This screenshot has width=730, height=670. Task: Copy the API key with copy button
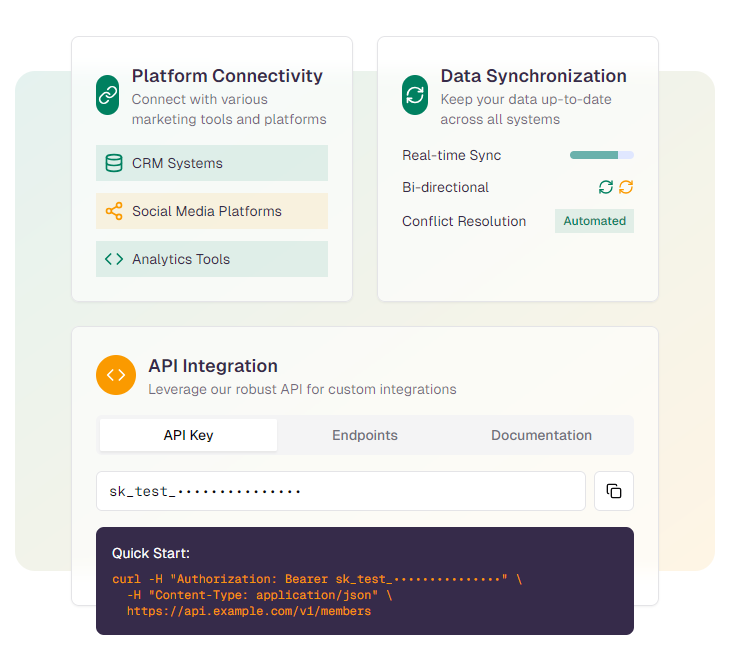pyautogui.click(x=614, y=491)
